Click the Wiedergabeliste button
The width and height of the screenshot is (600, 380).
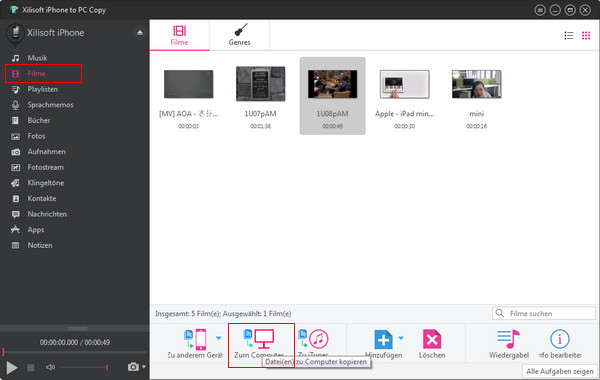509,344
